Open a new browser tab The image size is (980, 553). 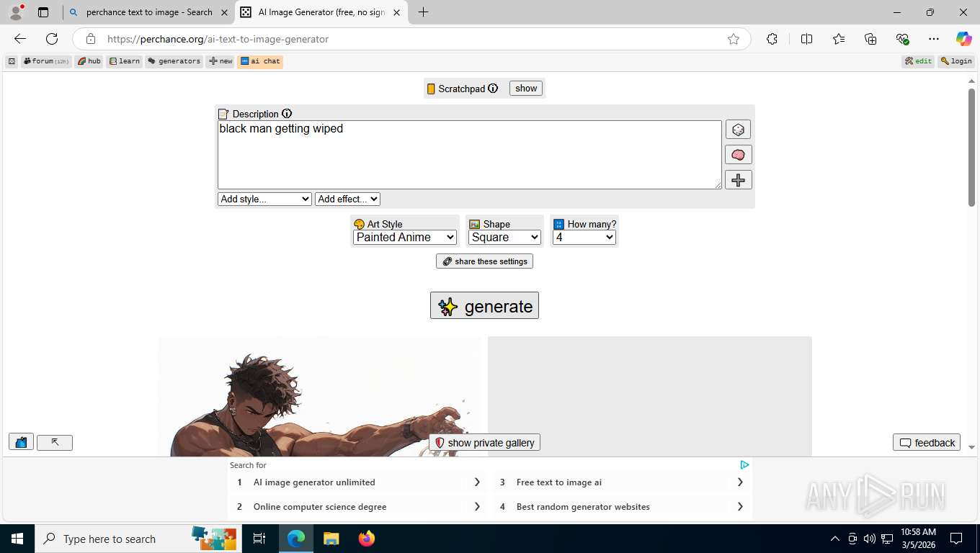click(x=423, y=12)
